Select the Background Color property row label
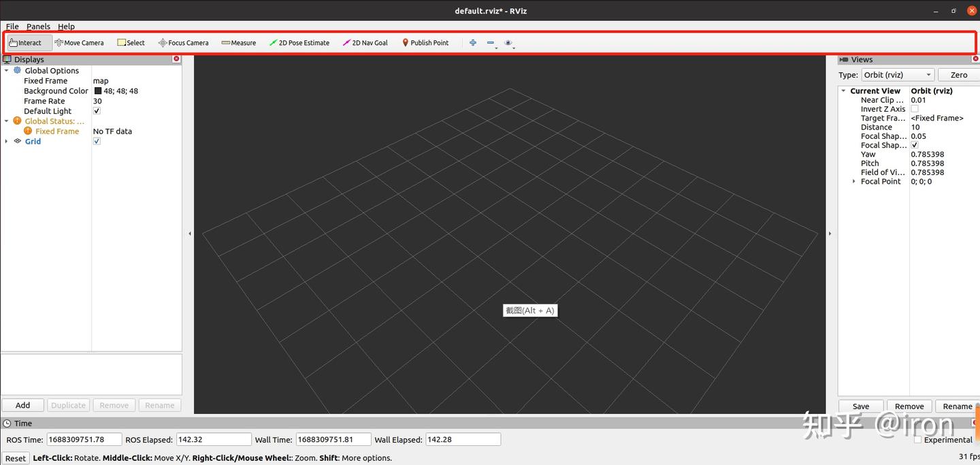This screenshot has width=980, height=465. click(56, 91)
